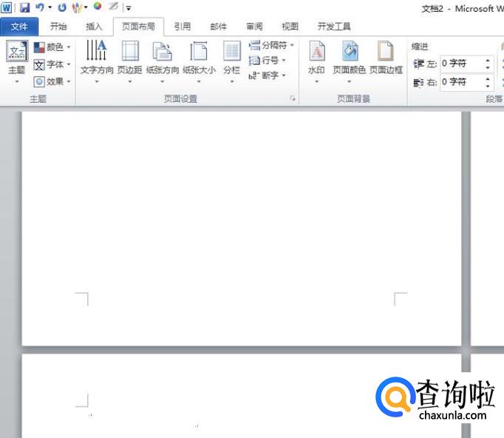
Task: Select the 页面布局 tab
Action: point(138,27)
